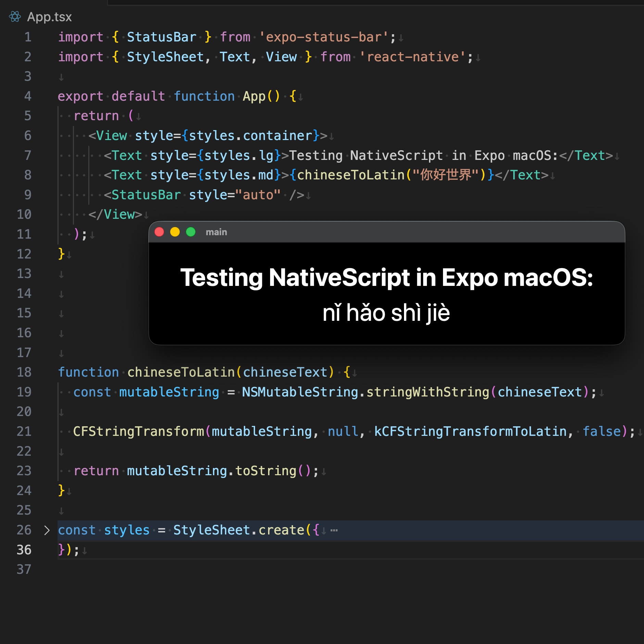The height and width of the screenshot is (644, 644).
Task: Click the false argument on line 21
Action: 602,431
